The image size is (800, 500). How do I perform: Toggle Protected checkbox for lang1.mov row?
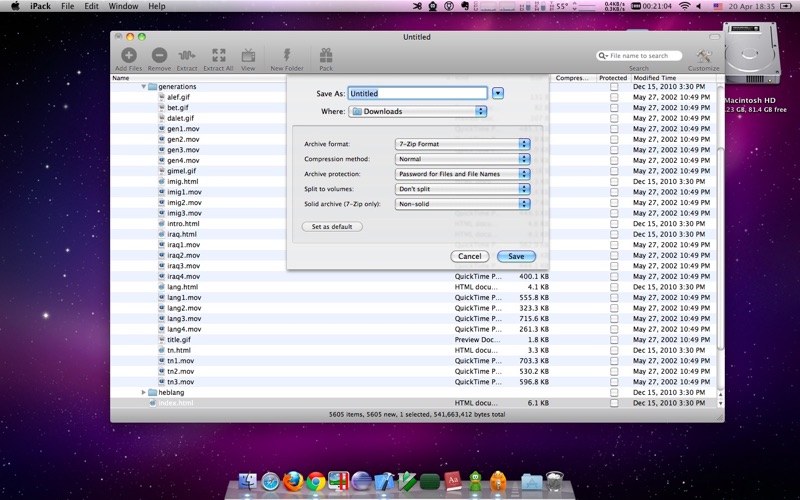614,298
